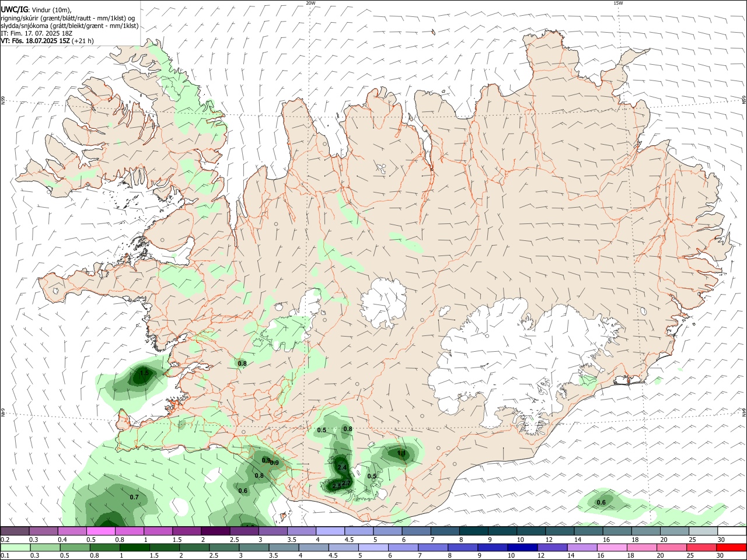Click the top-row legend label '30'
Screen dimensions: 747x560
pyautogui.click(x=721, y=540)
